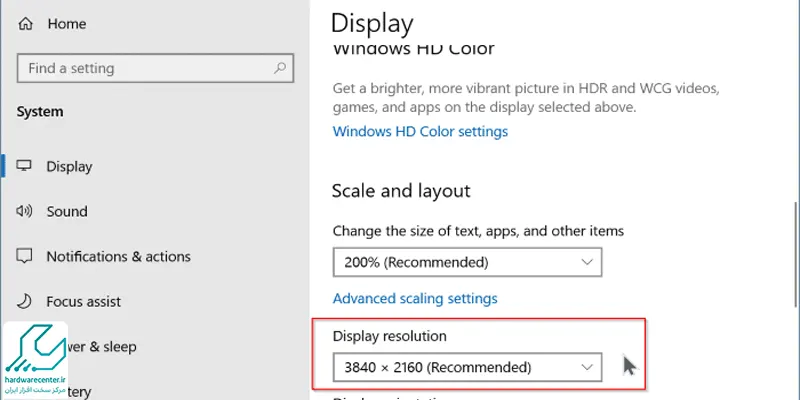
Task: Open Advanced scaling settings link
Action: point(415,298)
